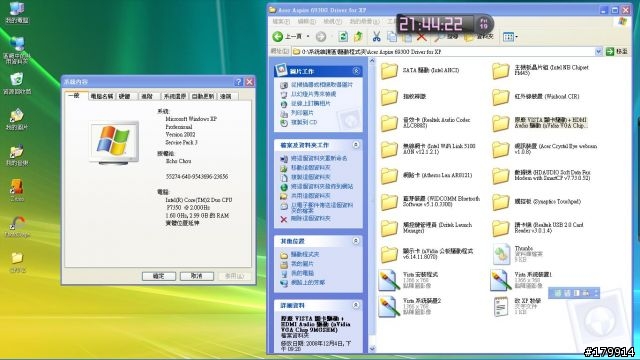Screen dimensions: 640x360
Task: Click the help question-mark button on dialog
Action: coord(239,82)
